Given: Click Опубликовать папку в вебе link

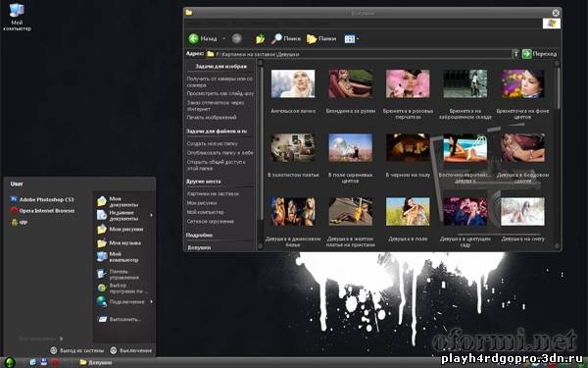Looking at the screenshot, I should tap(220, 153).
